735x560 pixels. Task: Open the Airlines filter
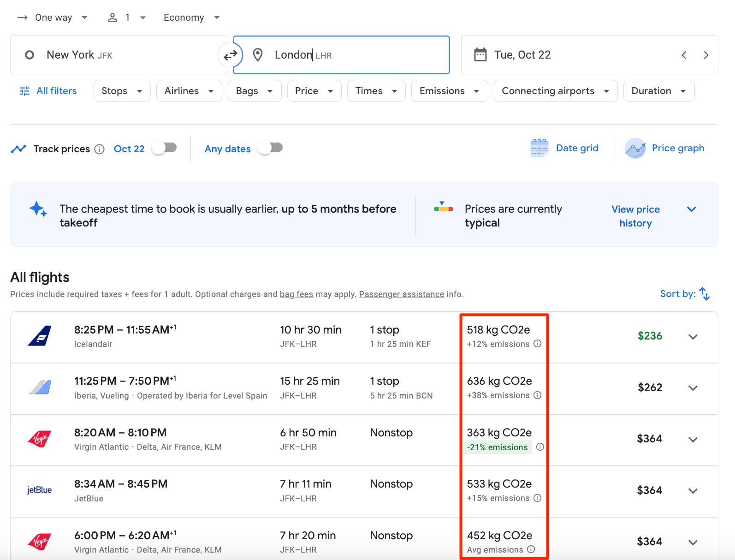189,91
